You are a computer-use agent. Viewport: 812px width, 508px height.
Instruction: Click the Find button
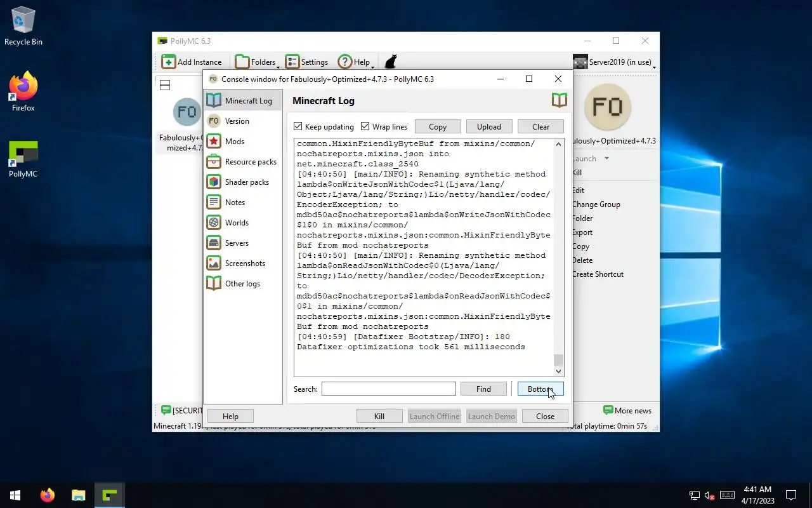(483, 389)
